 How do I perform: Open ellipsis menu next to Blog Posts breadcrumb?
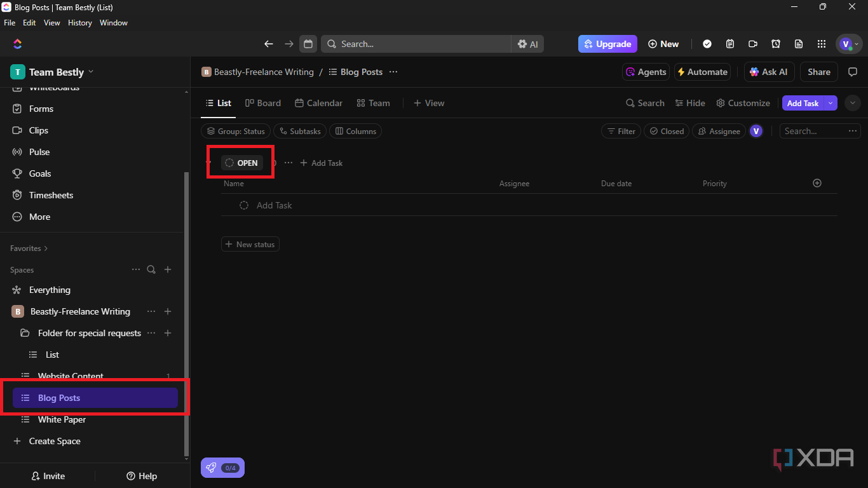(x=393, y=72)
